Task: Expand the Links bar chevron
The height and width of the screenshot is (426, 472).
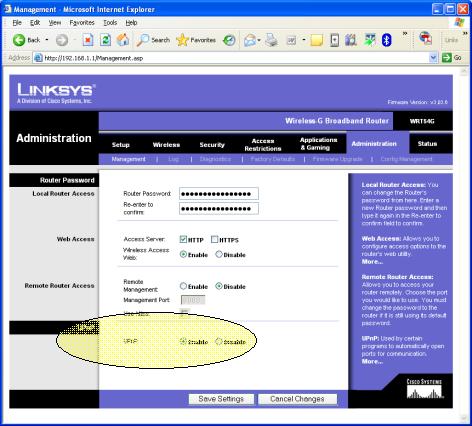Action: 465,33
